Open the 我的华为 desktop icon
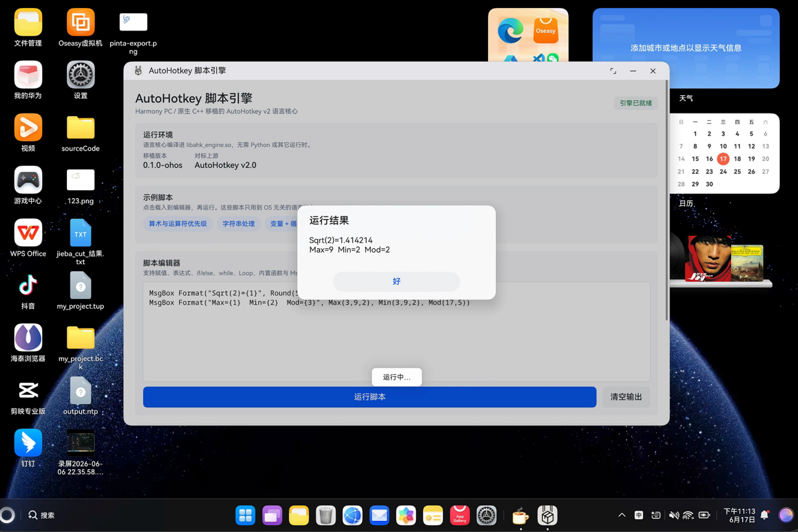Image resolution: width=798 pixels, height=532 pixels. pos(28,80)
